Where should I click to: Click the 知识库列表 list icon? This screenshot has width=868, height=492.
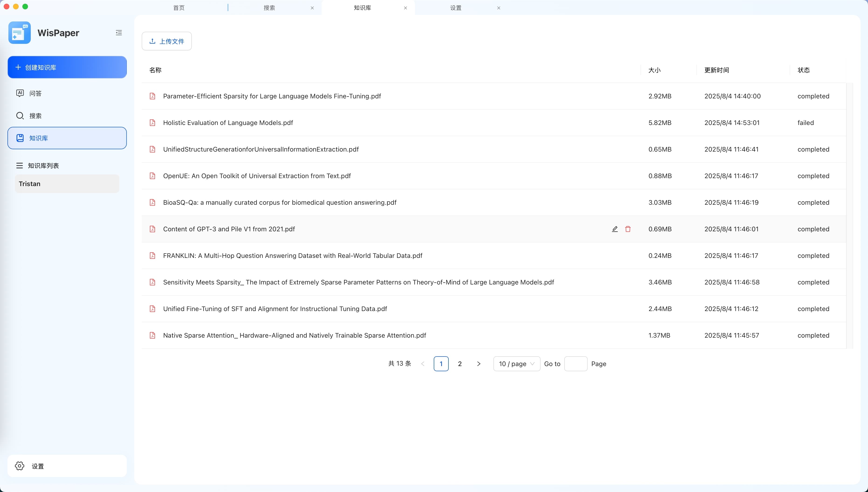pyautogui.click(x=20, y=166)
